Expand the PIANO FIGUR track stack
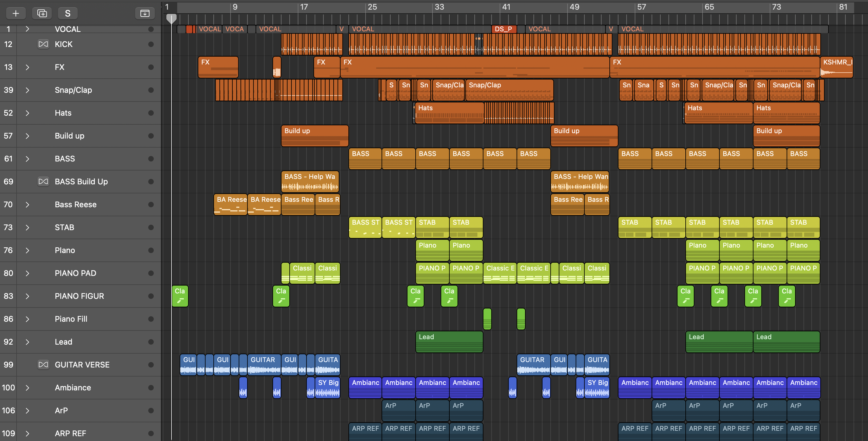This screenshot has width=868, height=441. [x=27, y=296]
